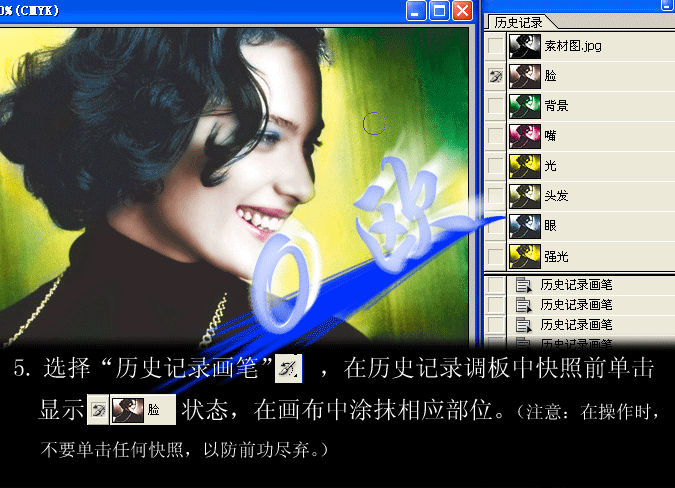Set history brush source to 眼

[x=495, y=226]
